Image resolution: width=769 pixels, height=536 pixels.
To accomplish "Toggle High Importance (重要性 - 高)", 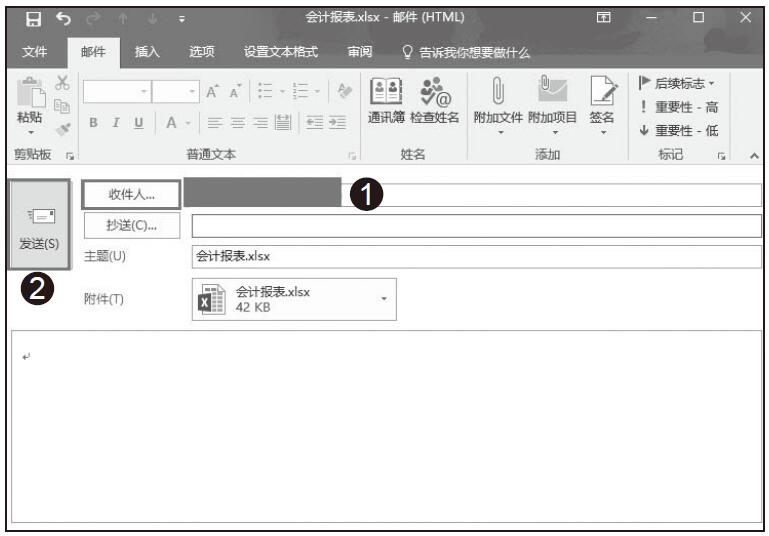I will pos(678,107).
